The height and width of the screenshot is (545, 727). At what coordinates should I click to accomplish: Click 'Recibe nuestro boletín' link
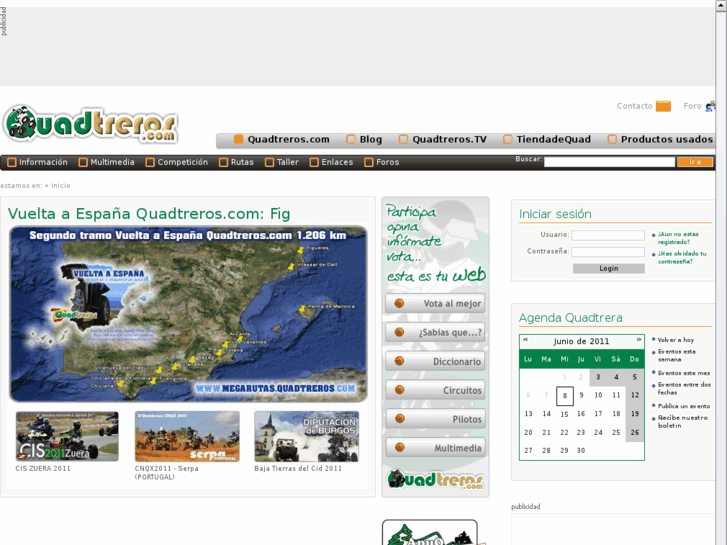tap(683, 421)
